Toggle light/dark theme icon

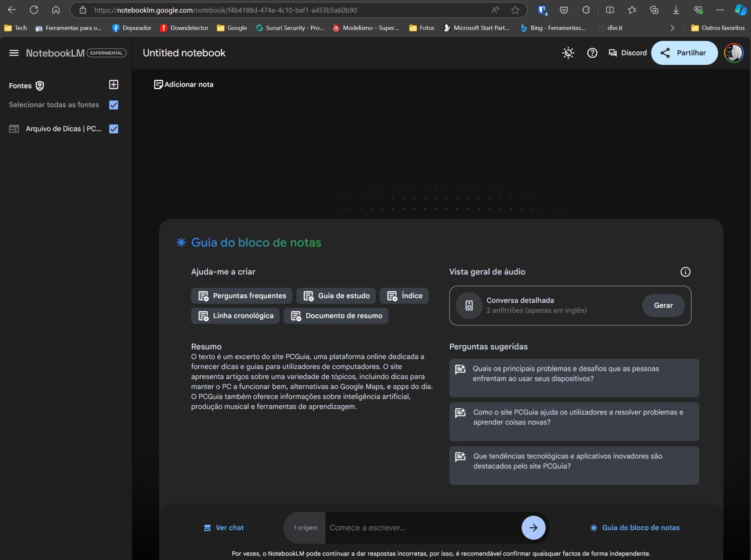click(568, 53)
